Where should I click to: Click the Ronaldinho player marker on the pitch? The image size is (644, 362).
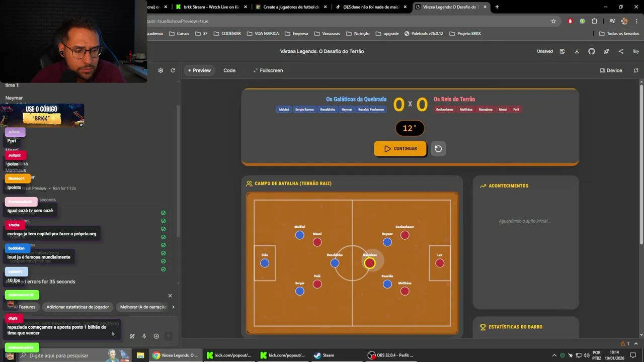(335, 263)
